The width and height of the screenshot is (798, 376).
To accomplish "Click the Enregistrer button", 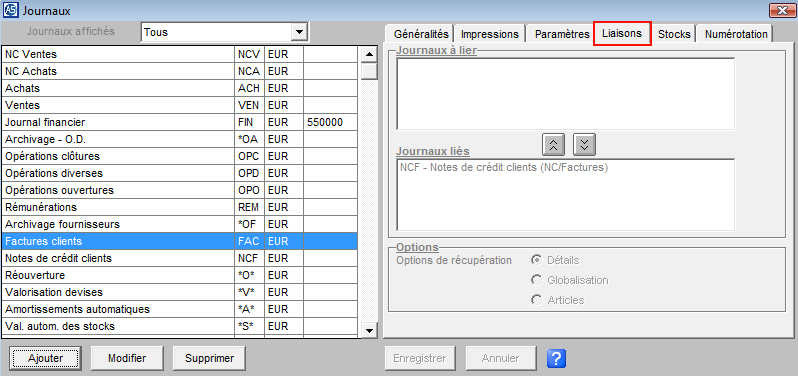I will (x=420, y=358).
